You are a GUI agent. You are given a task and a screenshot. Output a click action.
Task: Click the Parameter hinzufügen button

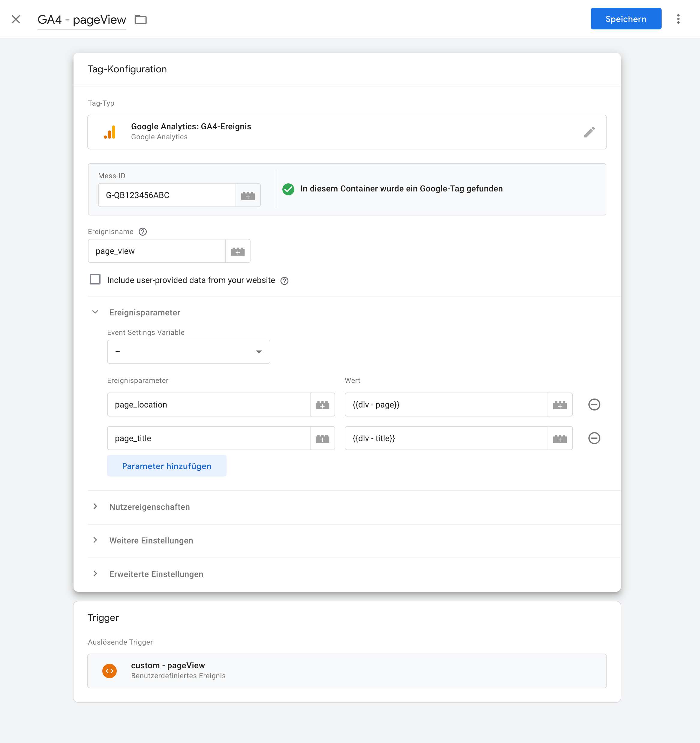(x=167, y=466)
